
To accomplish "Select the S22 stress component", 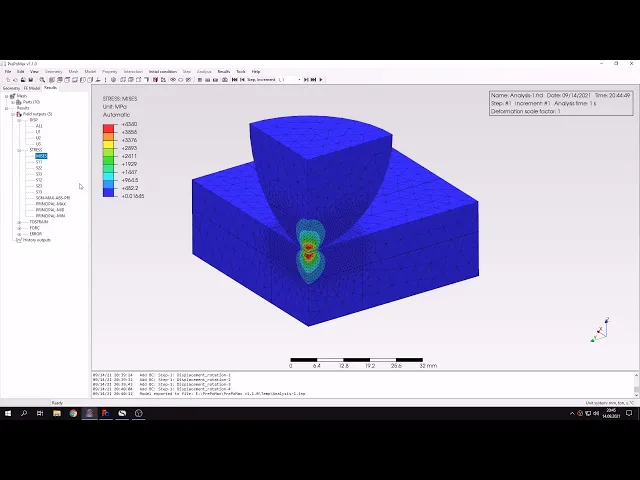I will coord(39,168).
